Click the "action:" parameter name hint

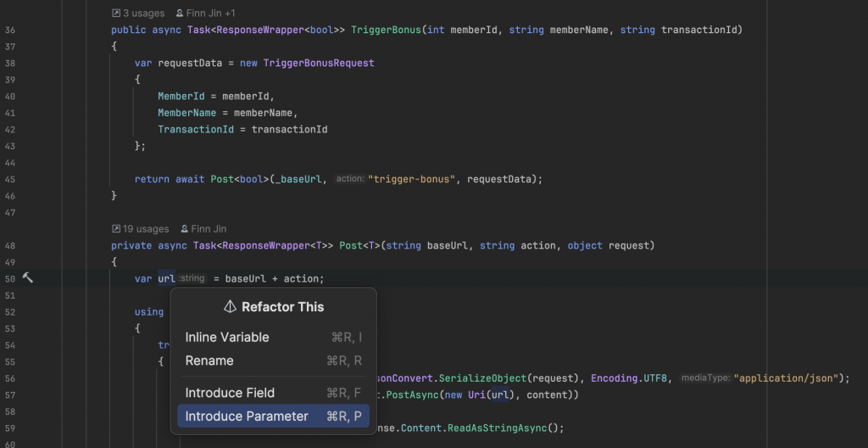pyautogui.click(x=349, y=179)
